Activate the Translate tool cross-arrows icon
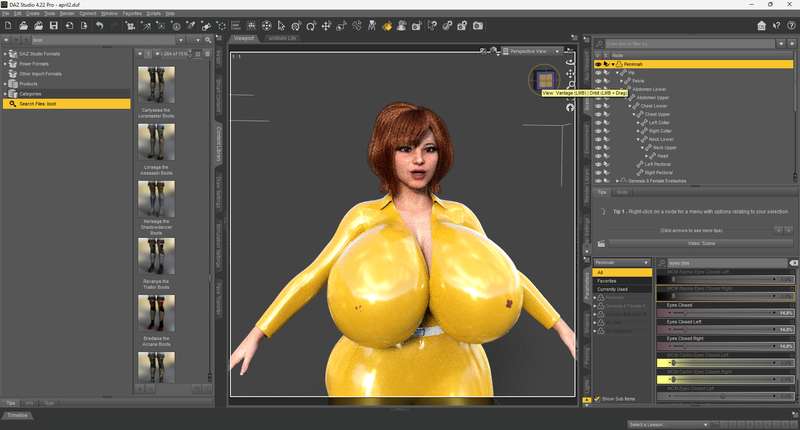 pyautogui.click(x=326, y=26)
